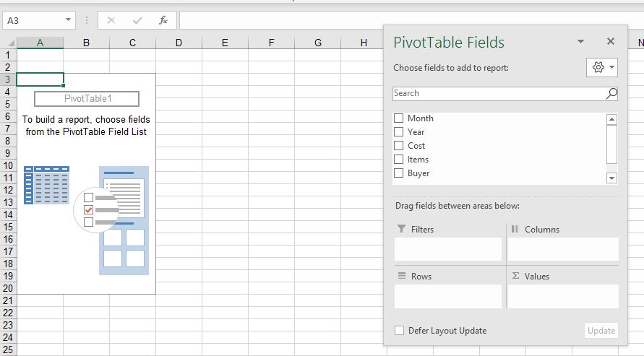Click the search magnifier icon in PivotTable Fields

611,93
